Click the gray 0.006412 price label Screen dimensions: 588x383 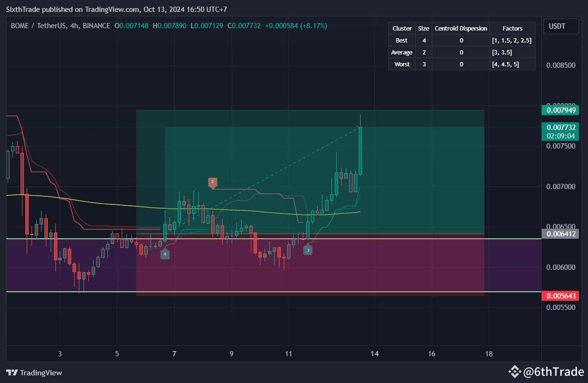pos(561,234)
